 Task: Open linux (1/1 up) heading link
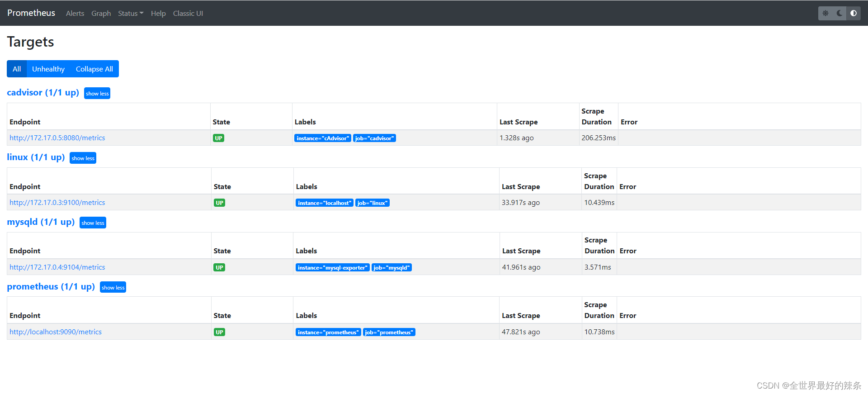point(36,157)
